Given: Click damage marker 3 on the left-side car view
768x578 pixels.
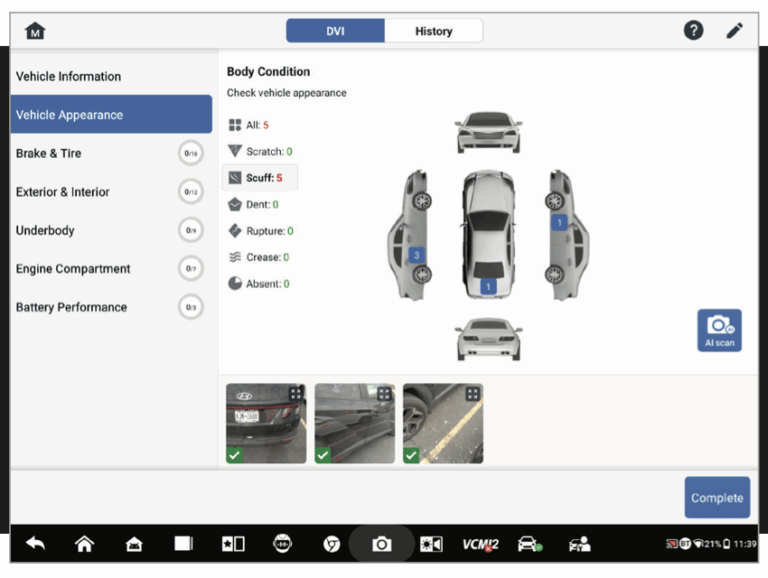Looking at the screenshot, I should click(x=417, y=255).
